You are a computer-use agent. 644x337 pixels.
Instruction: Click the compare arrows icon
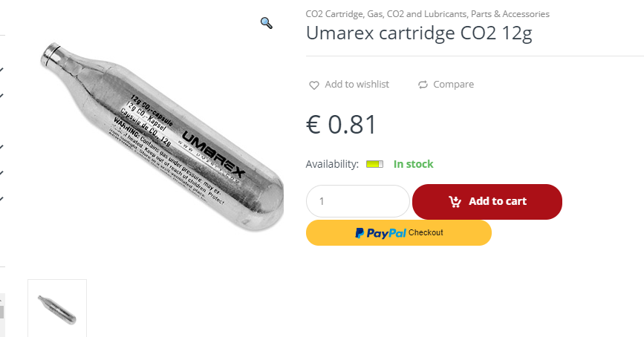coord(423,85)
